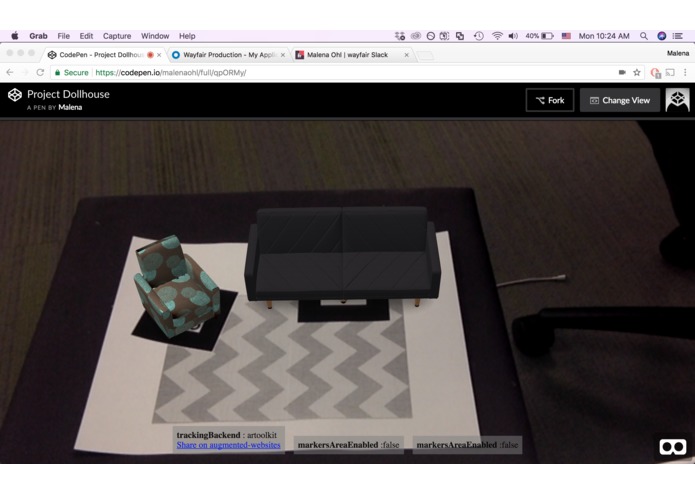Image resolution: width=695 pixels, height=494 pixels.
Task: Open the Help menu
Action: click(x=187, y=36)
